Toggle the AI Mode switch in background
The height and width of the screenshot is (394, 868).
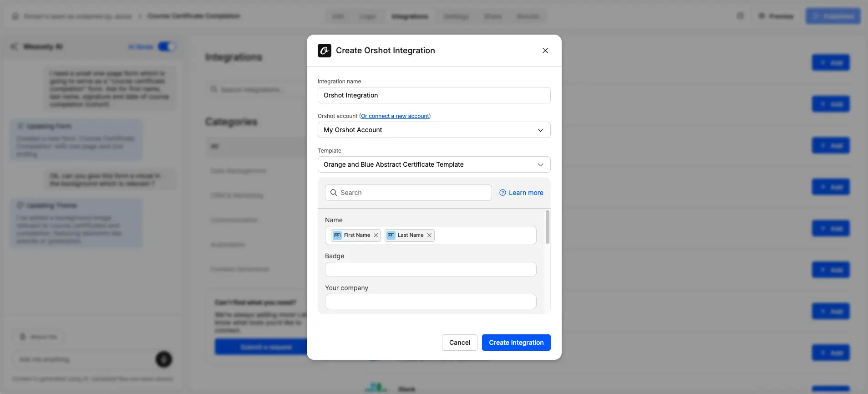coord(166,46)
